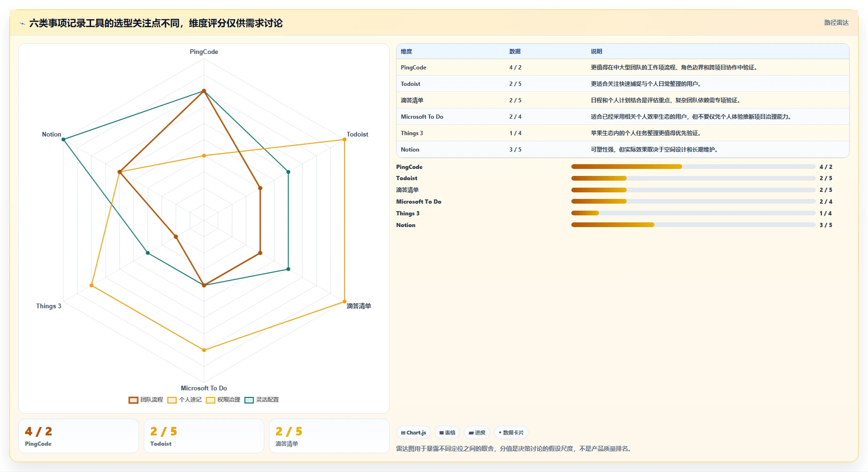Open the PingCode 4 / 2 summary card
This screenshot has height=472, width=868.
(x=78, y=436)
